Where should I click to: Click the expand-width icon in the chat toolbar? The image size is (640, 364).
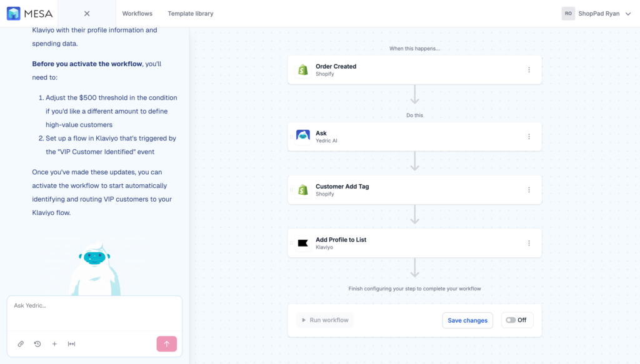click(x=71, y=343)
